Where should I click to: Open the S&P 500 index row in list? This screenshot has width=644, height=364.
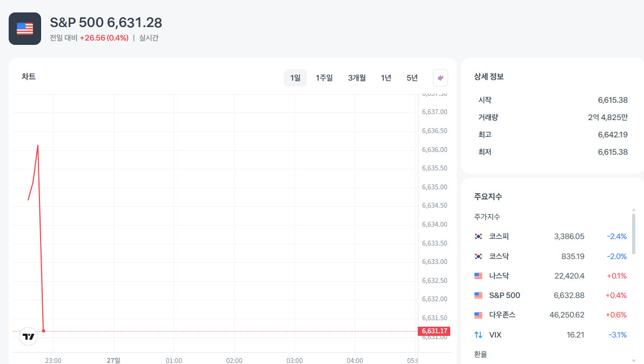tap(550, 295)
